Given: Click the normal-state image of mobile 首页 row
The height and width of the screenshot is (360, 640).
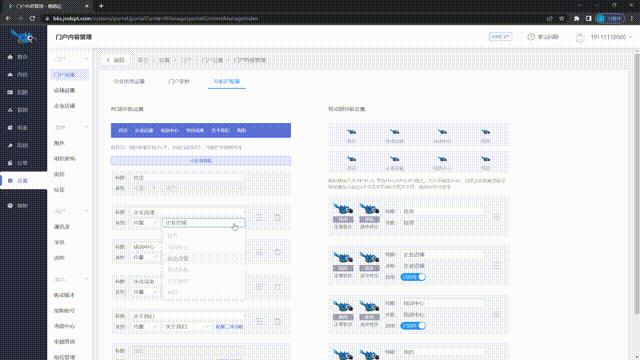Looking at the screenshot, I should tap(343, 212).
